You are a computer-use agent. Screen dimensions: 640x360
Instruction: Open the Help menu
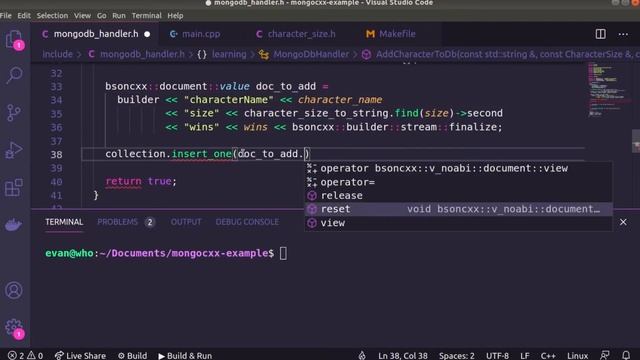175,16
